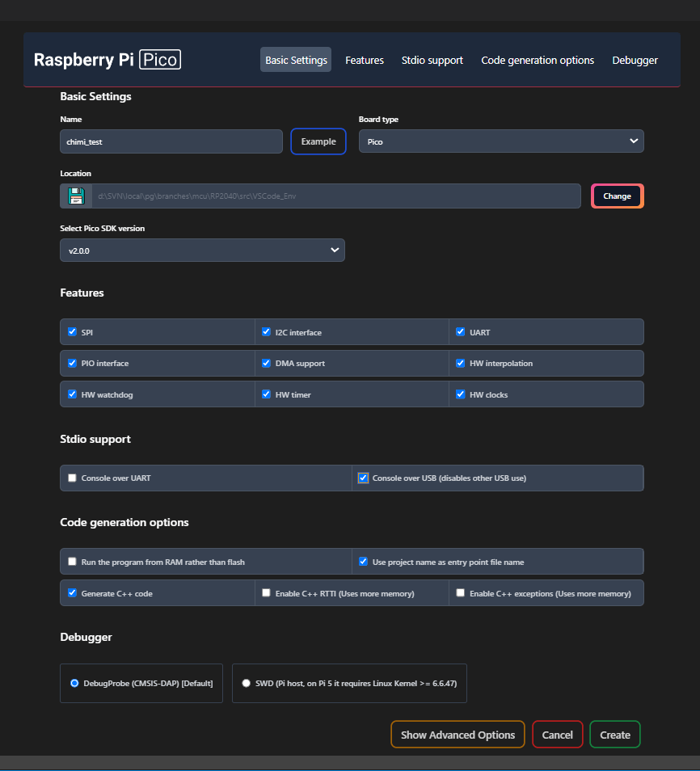Toggle the UART feature checkbox
Viewport: 700px width, 771px height.
461,331
